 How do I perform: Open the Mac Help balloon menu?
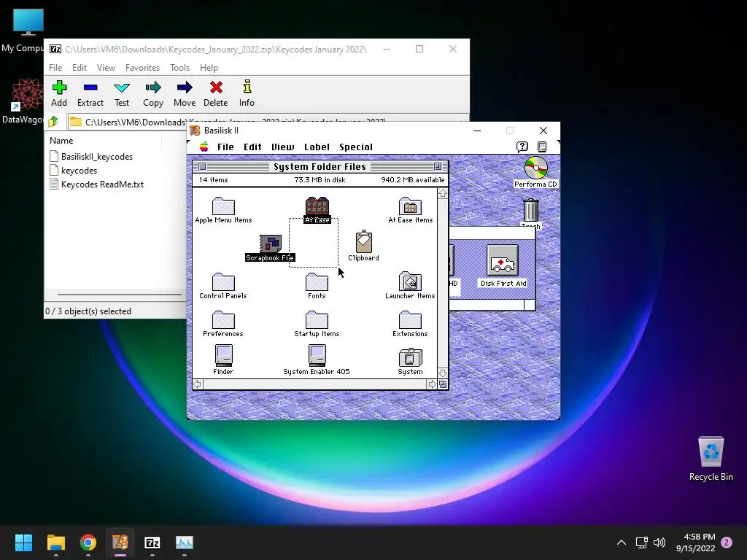pyautogui.click(x=522, y=147)
